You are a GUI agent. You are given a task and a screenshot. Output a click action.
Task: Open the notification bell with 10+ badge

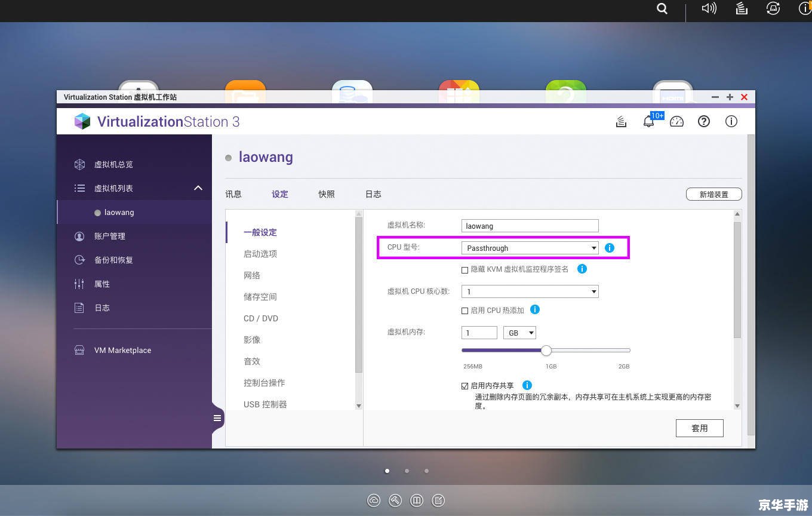(x=649, y=121)
